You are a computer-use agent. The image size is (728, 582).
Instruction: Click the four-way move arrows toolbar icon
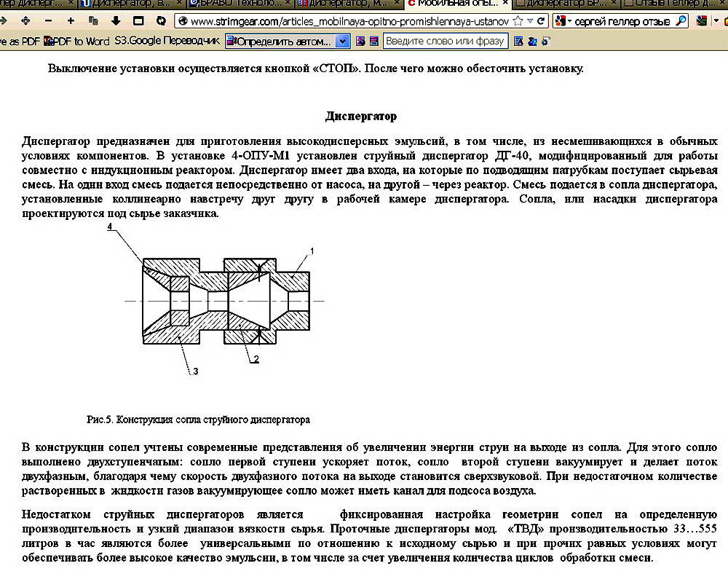coord(25,21)
